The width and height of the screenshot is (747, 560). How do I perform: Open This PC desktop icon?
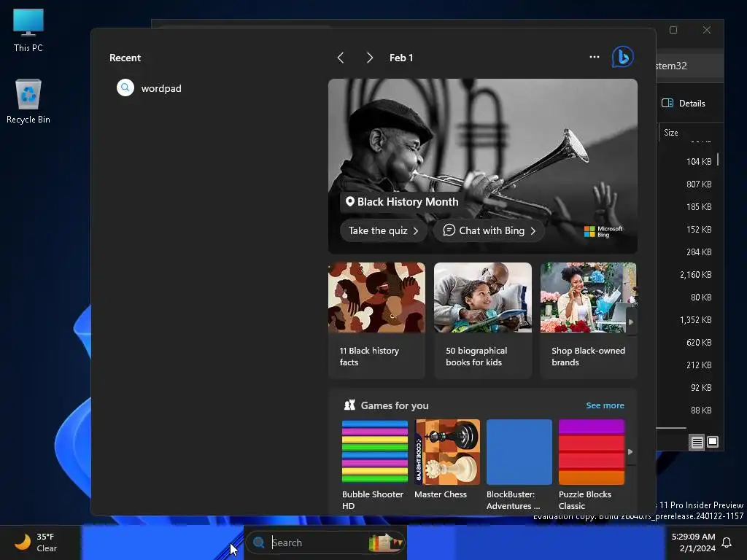click(28, 30)
